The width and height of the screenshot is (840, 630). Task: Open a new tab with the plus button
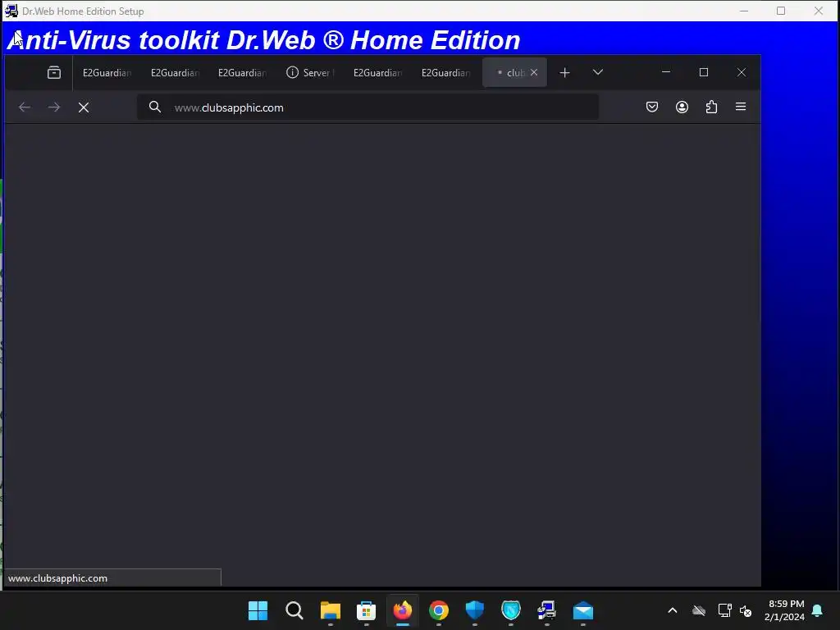pyautogui.click(x=564, y=72)
